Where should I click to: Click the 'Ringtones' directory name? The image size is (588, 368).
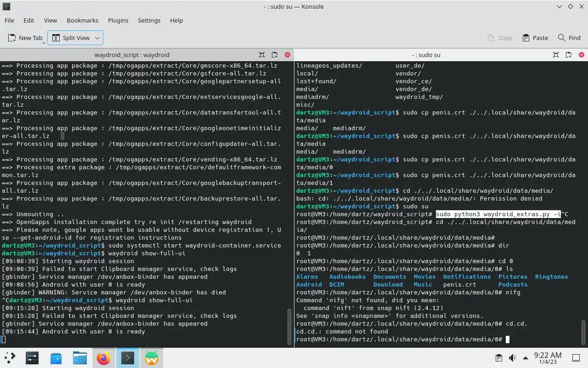click(551, 276)
